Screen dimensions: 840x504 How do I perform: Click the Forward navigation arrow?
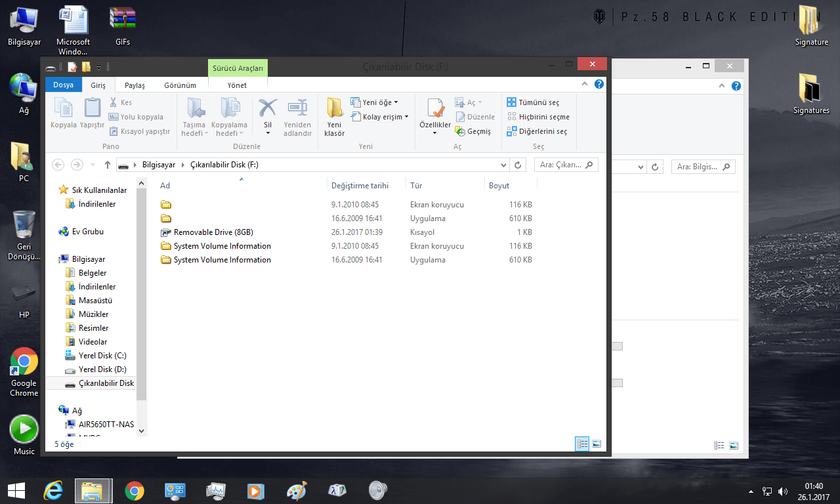pos(77,165)
